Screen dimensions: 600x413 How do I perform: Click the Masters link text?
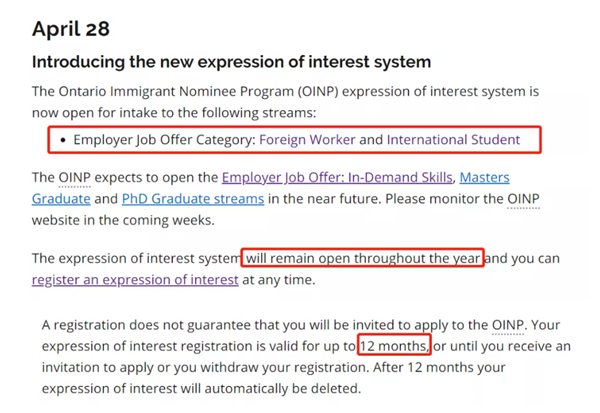tap(484, 177)
